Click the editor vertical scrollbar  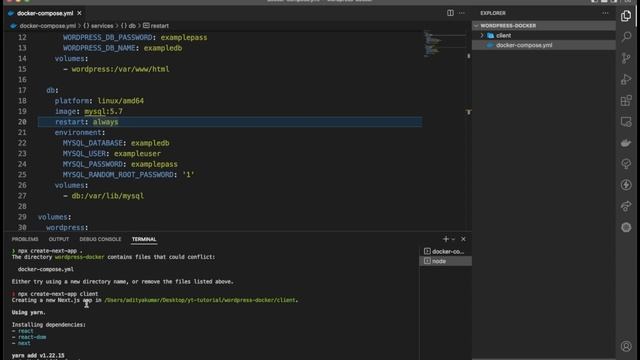[x=469, y=131]
